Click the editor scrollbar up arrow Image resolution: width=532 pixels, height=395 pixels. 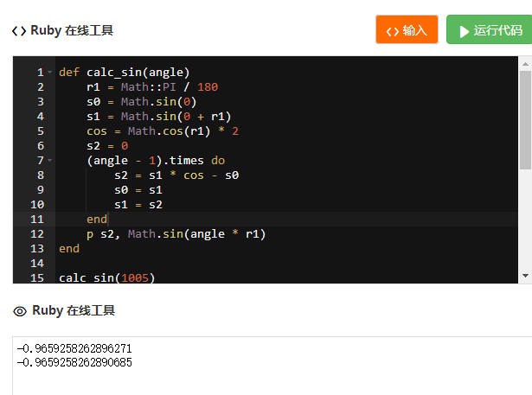tap(525, 64)
